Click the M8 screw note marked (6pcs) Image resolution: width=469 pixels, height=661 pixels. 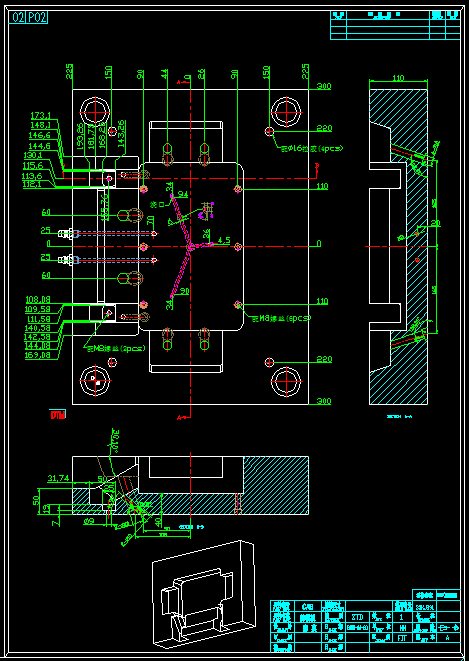[281, 319]
